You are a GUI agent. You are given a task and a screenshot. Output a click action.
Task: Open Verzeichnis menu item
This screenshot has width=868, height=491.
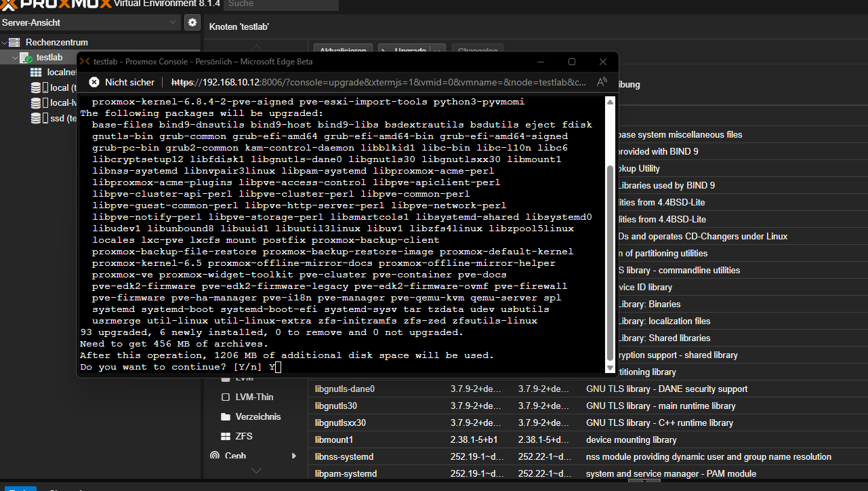click(258, 416)
